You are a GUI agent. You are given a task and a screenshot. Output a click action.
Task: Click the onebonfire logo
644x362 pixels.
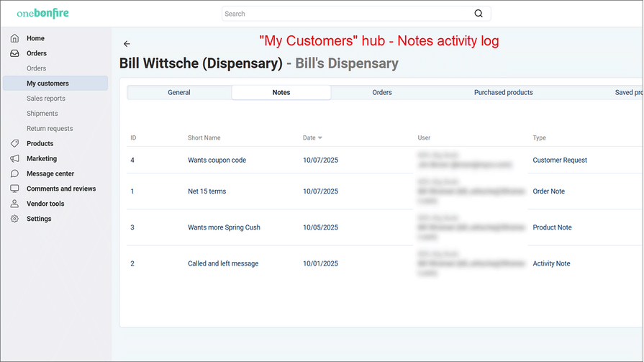point(43,14)
